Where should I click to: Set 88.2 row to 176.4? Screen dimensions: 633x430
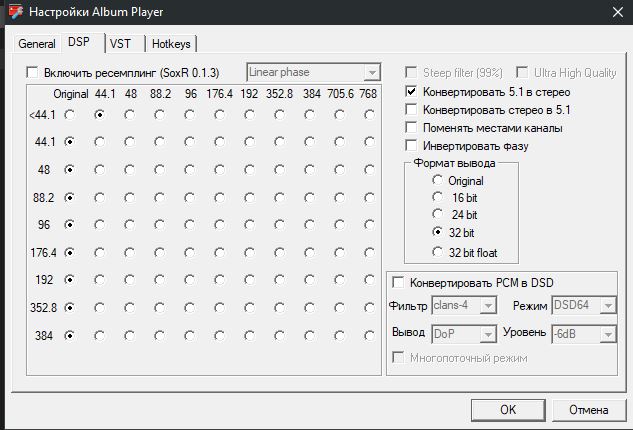[x=220, y=197]
